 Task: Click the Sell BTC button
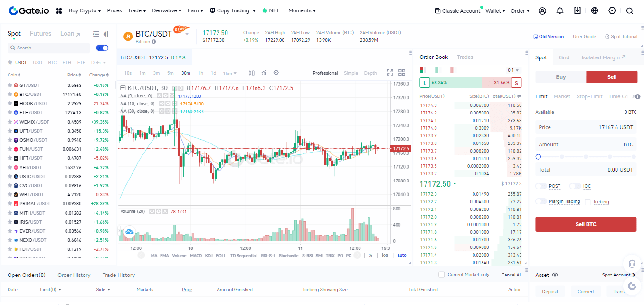tap(586, 223)
